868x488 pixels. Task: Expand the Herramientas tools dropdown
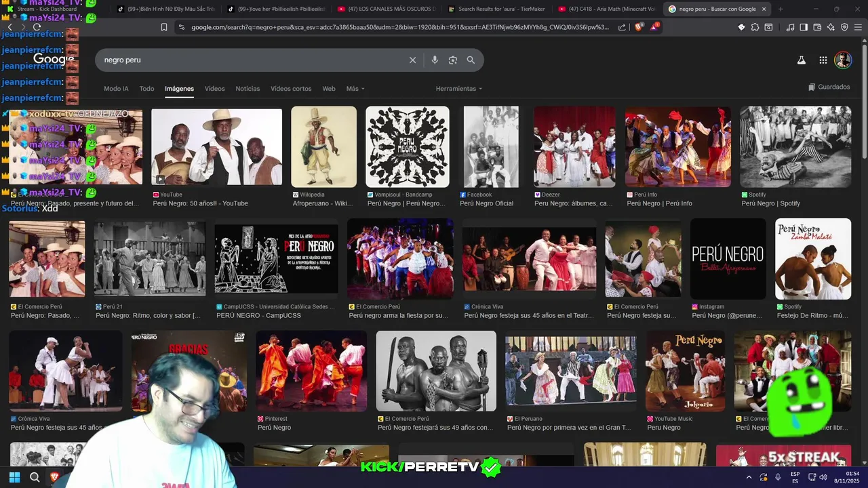459,89
